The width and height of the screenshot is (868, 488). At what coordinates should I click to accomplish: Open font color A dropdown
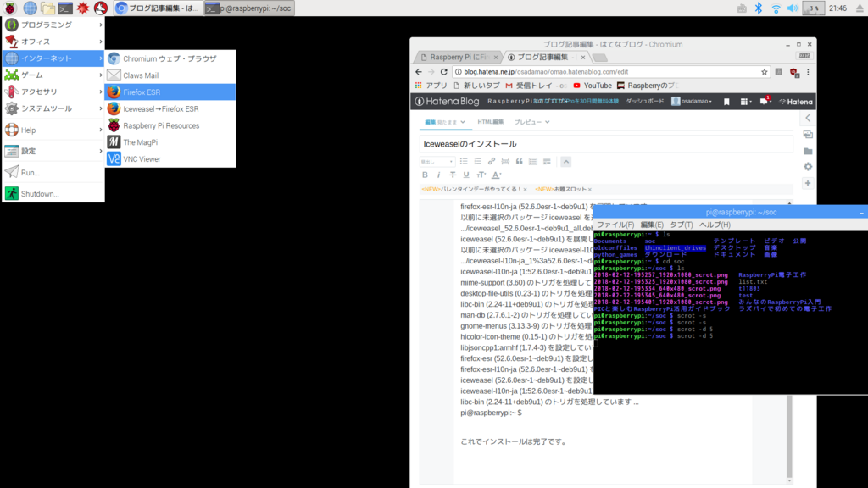click(497, 175)
